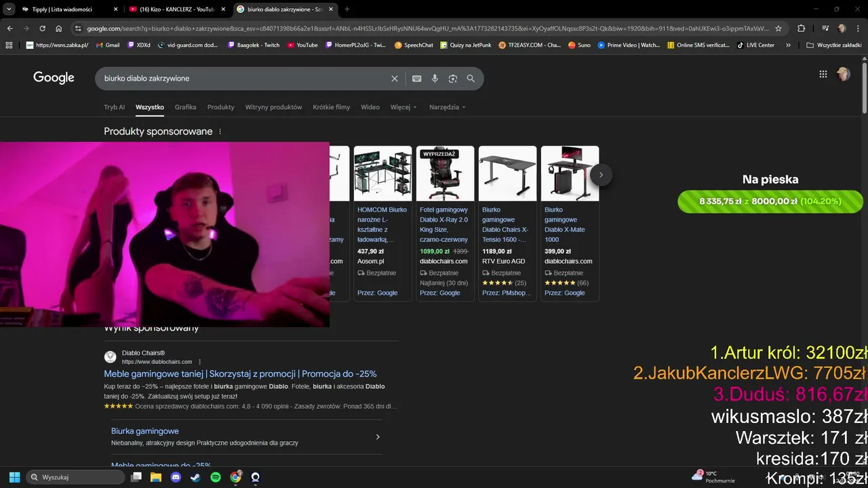The height and width of the screenshot is (488, 868).
Task: Open the Chrome taskbar icon
Action: click(235, 477)
